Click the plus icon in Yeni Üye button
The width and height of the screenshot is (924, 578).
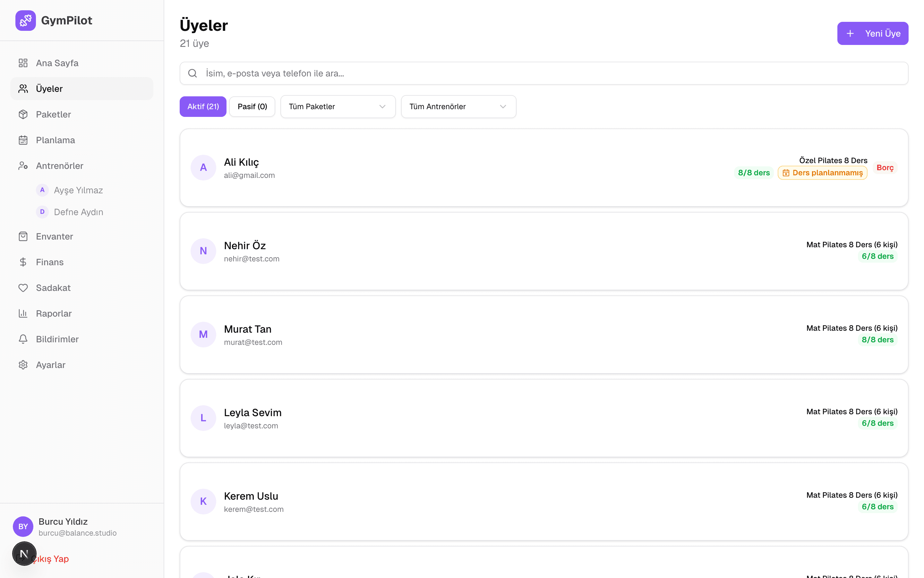850,34
